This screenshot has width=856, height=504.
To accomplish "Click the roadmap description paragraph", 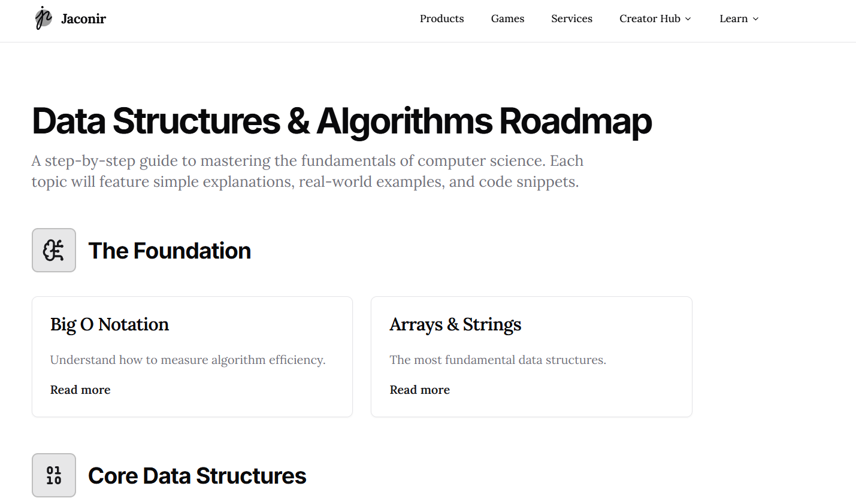I will click(307, 171).
